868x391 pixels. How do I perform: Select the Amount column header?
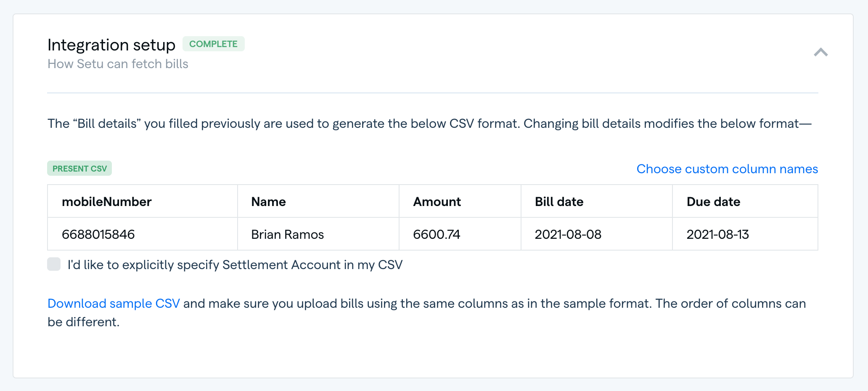[437, 201]
